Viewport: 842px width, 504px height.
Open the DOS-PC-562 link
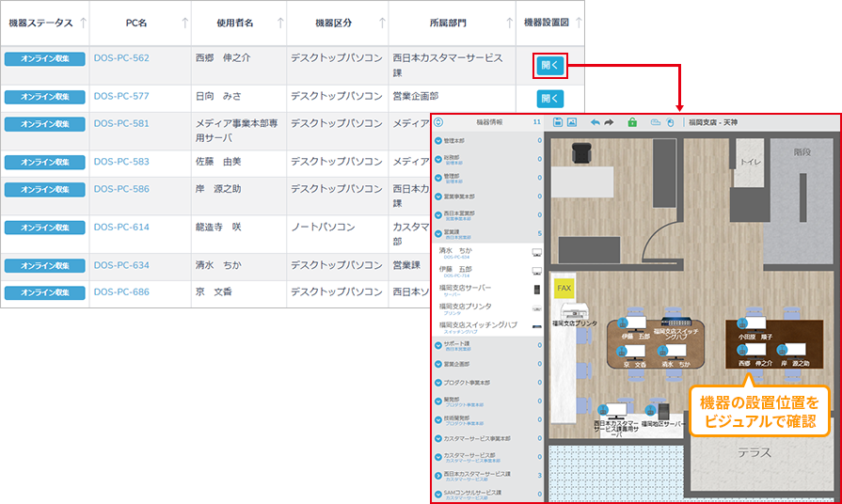pos(121,58)
